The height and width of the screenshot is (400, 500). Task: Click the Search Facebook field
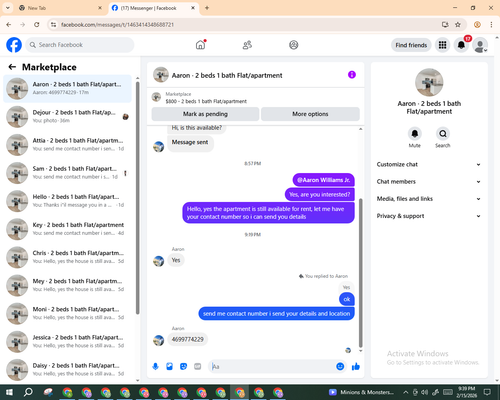[x=80, y=45]
